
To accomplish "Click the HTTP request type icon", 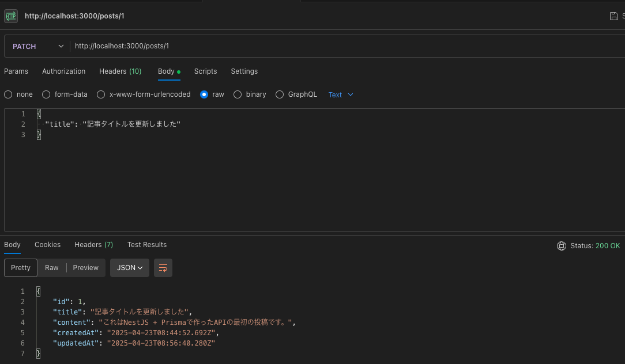I will (11, 16).
